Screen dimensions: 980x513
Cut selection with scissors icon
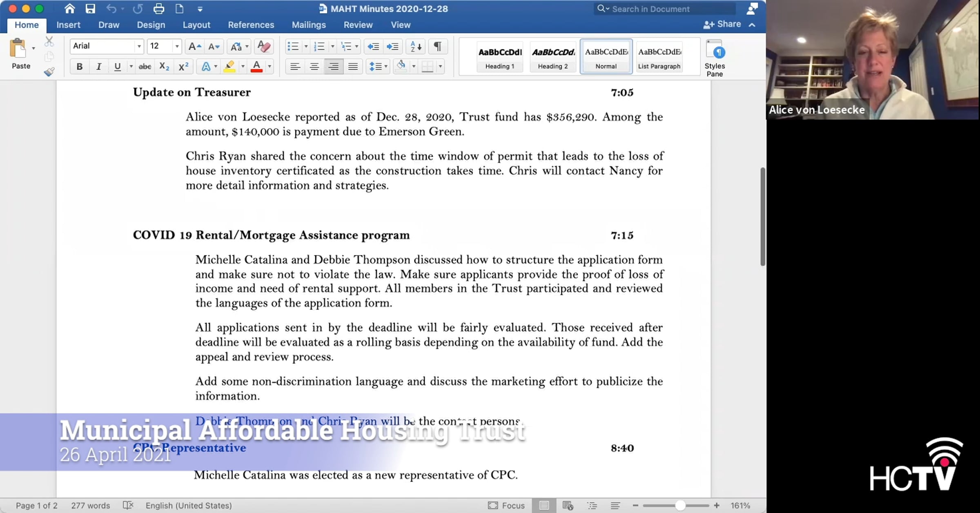point(49,41)
